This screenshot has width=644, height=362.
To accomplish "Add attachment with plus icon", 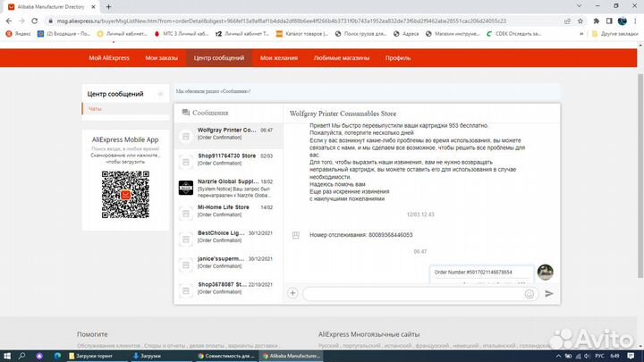I will [292, 293].
